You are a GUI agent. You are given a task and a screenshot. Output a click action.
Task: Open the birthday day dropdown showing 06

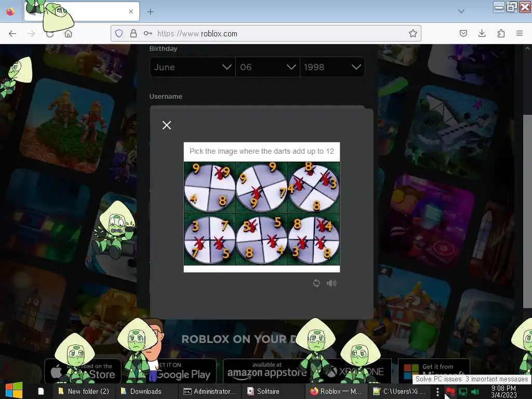[x=268, y=67]
